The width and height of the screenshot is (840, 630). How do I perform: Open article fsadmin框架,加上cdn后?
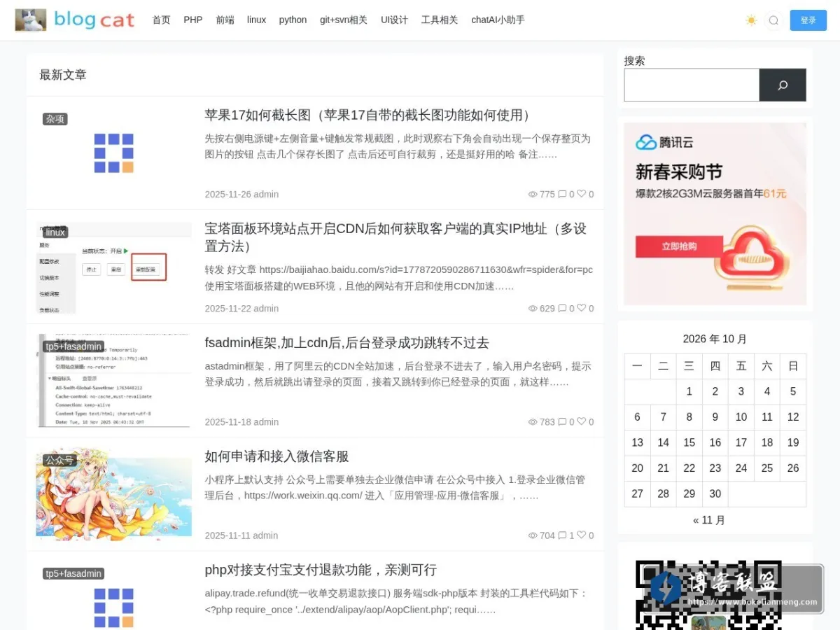coord(346,342)
